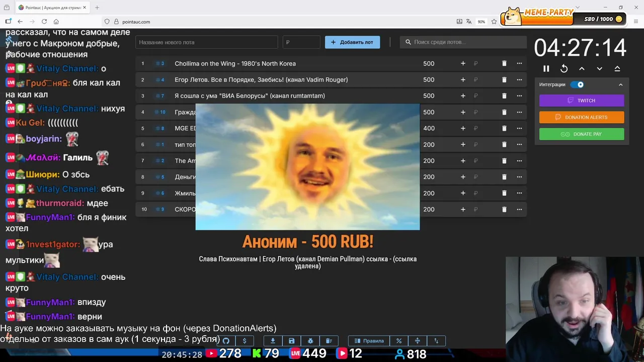
Task: Click plus on lot row 4
Action: pyautogui.click(x=463, y=112)
